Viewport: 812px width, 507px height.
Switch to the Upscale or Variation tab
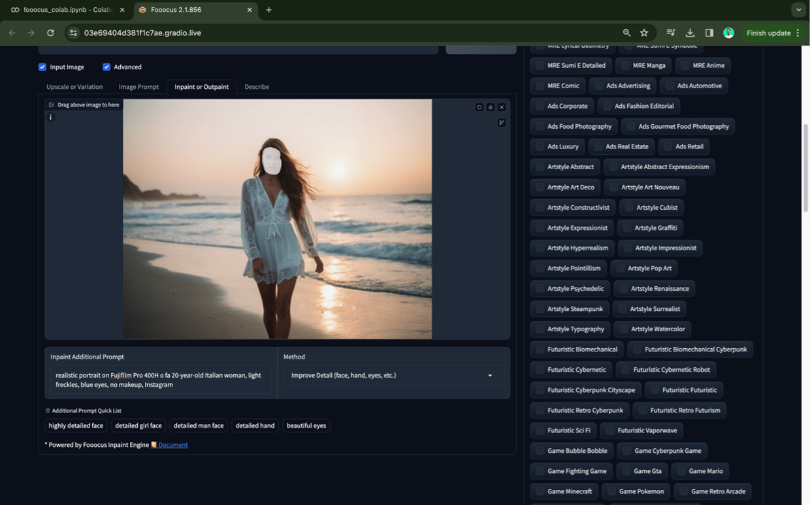coord(74,87)
